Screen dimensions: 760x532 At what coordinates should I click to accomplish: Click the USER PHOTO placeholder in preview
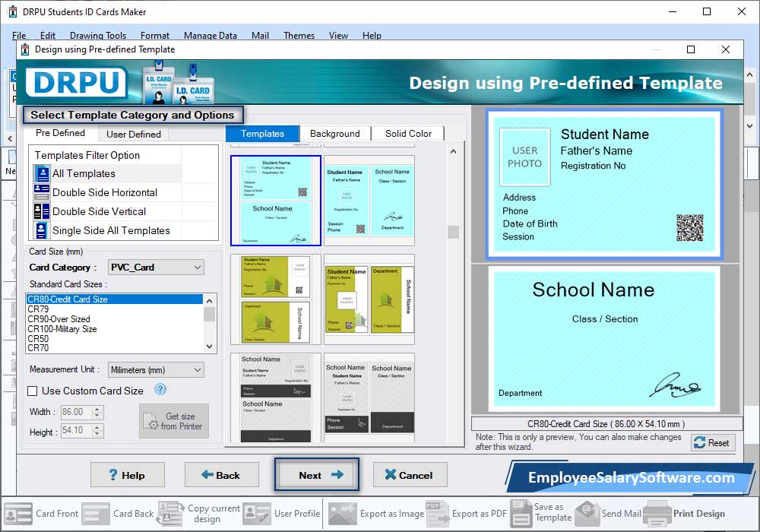coord(525,157)
